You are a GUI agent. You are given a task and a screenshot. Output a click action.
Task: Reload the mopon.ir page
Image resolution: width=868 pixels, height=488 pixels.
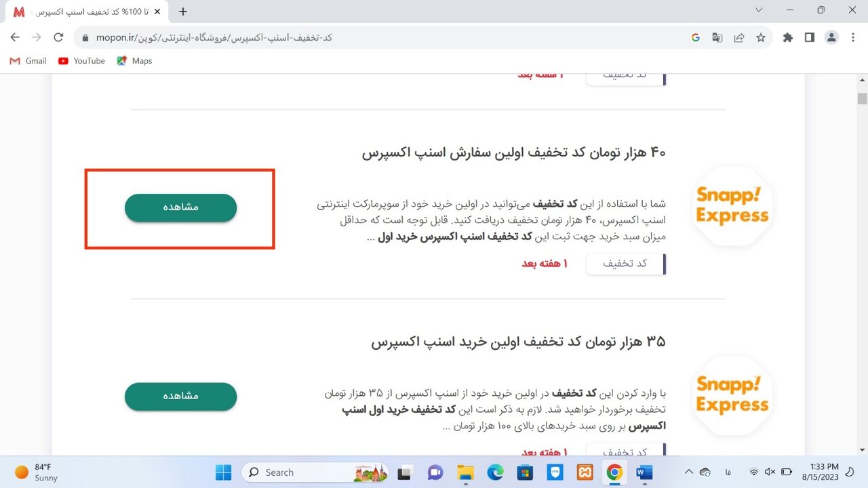point(58,38)
